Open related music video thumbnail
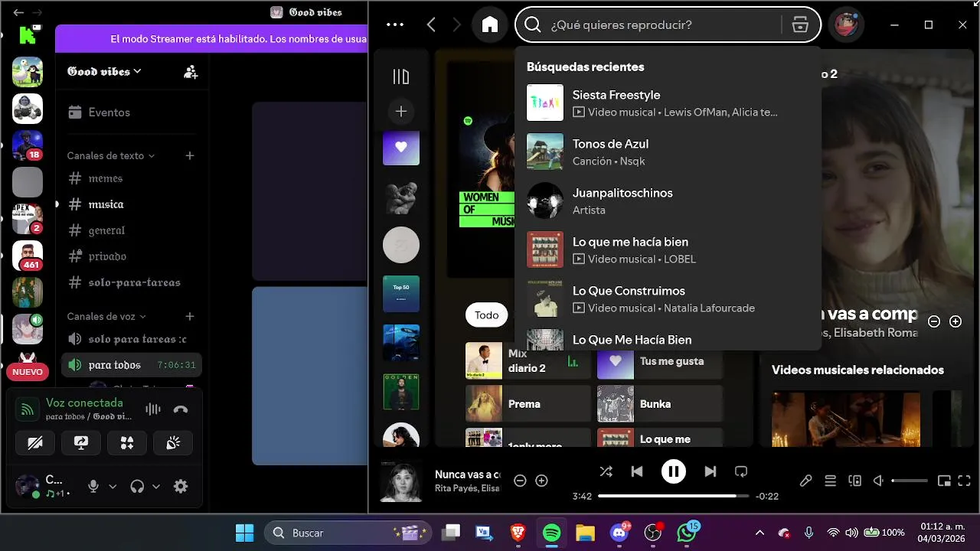980x551 pixels. point(846,419)
